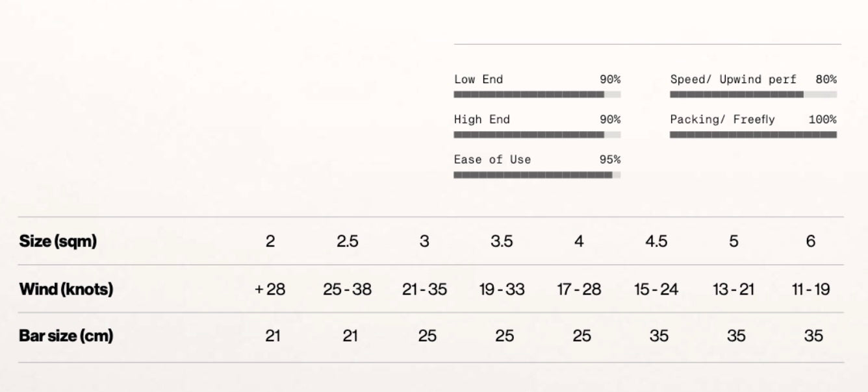Screen dimensions: 868x392
Task: Click the +28 knots wind value
Action: 270,289
